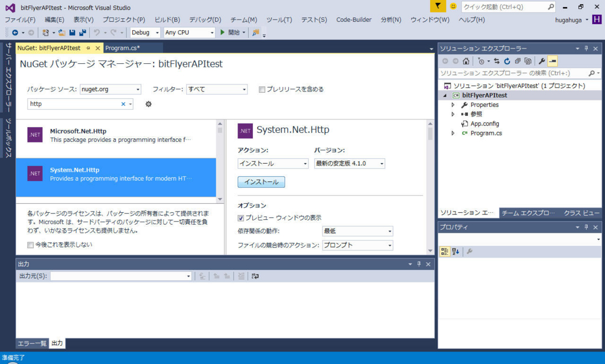
Task: Open the Any CPU platform dropdown
Action: tap(189, 32)
